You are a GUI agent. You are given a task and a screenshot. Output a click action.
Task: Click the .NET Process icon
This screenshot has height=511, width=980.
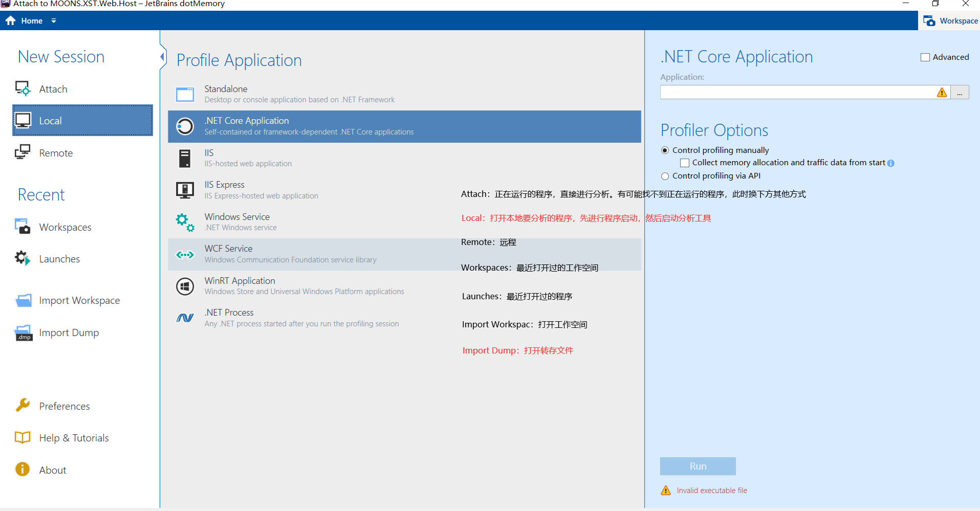(x=185, y=318)
